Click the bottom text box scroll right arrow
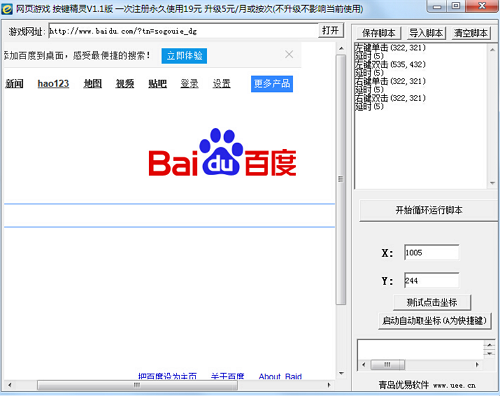 (x=477, y=365)
